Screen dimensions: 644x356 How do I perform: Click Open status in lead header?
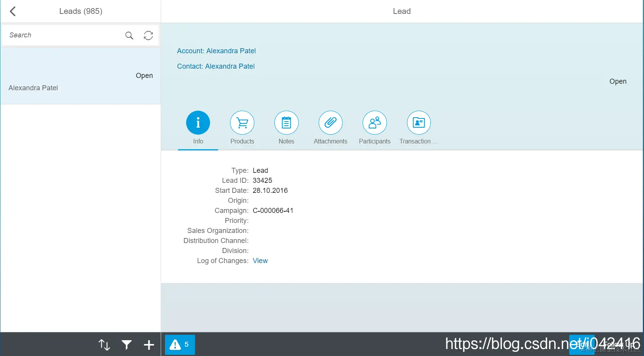tap(618, 81)
